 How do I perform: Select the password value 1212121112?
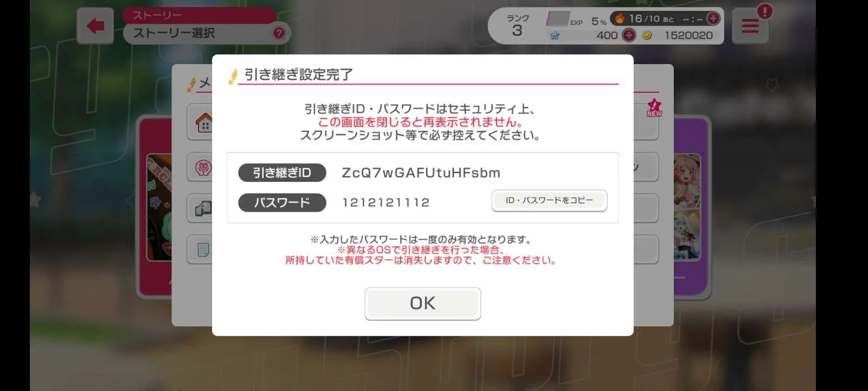[x=386, y=203]
